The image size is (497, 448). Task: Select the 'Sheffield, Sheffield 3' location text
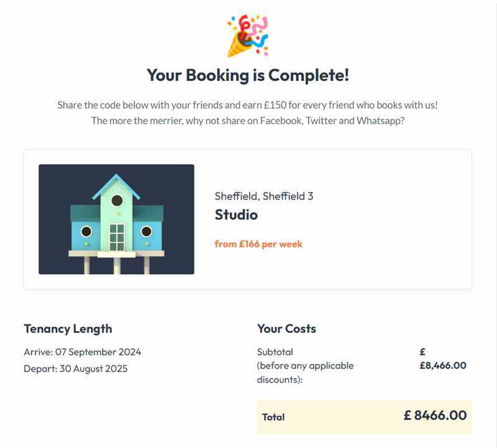(264, 196)
